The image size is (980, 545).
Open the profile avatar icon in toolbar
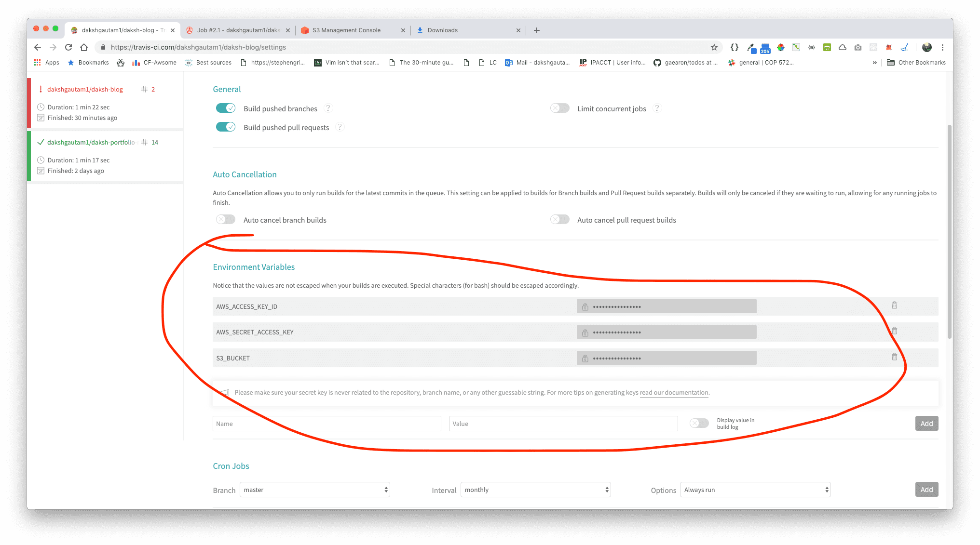click(927, 47)
